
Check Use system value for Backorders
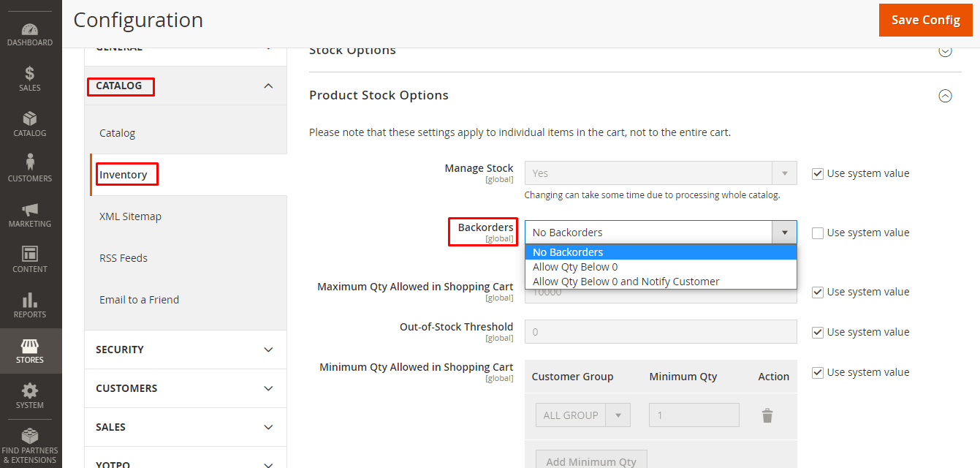tap(818, 233)
